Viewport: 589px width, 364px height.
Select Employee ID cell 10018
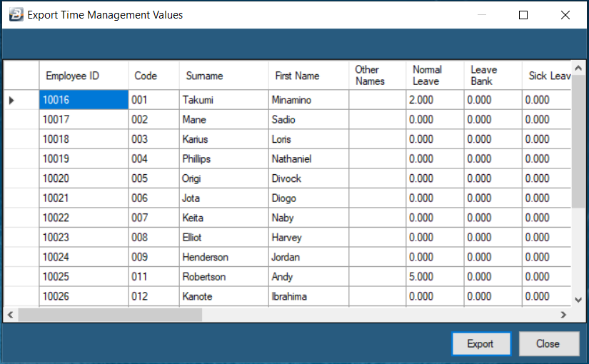click(x=84, y=139)
